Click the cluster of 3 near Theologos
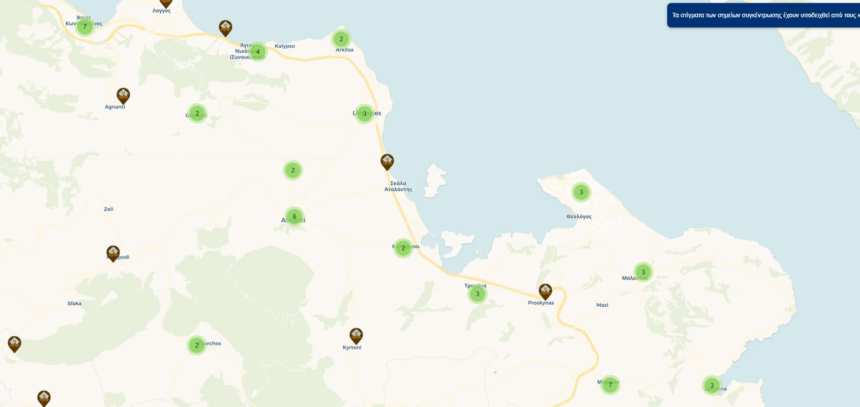This screenshot has width=860, height=407. point(581,193)
